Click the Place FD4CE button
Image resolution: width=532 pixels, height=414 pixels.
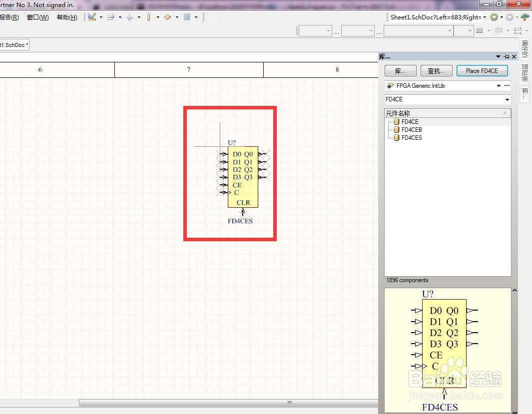click(x=482, y=71)
